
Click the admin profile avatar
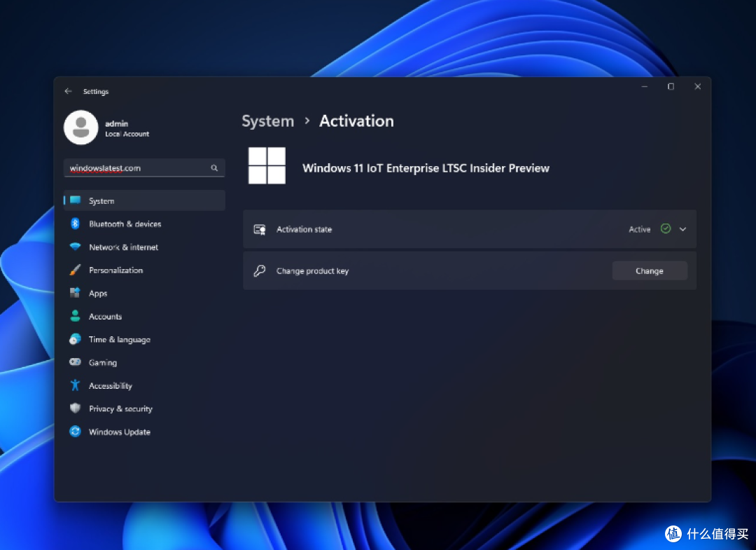point(80,128)
